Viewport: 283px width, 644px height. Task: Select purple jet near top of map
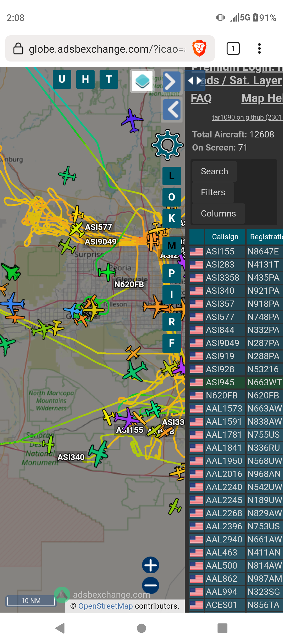132,120
